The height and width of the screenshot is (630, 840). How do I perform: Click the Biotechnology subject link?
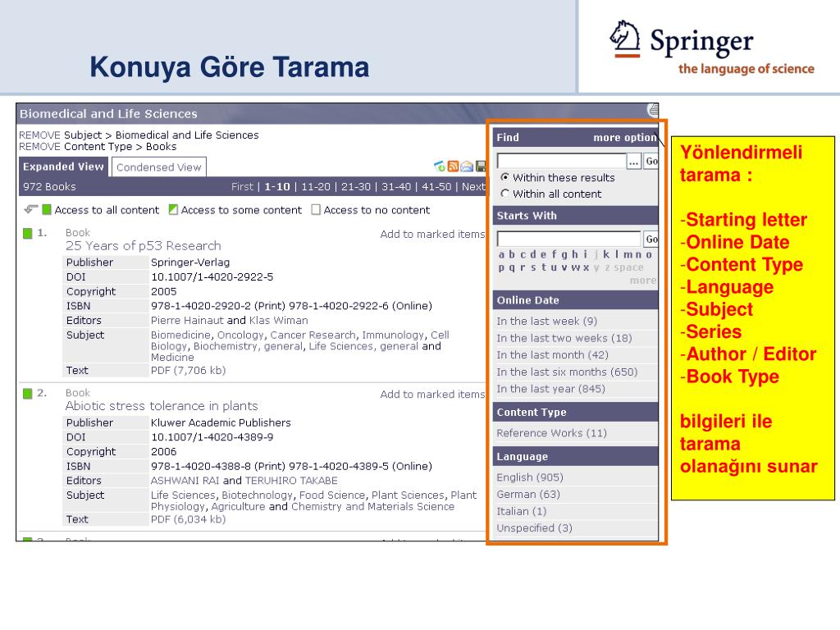pos(257,495)
